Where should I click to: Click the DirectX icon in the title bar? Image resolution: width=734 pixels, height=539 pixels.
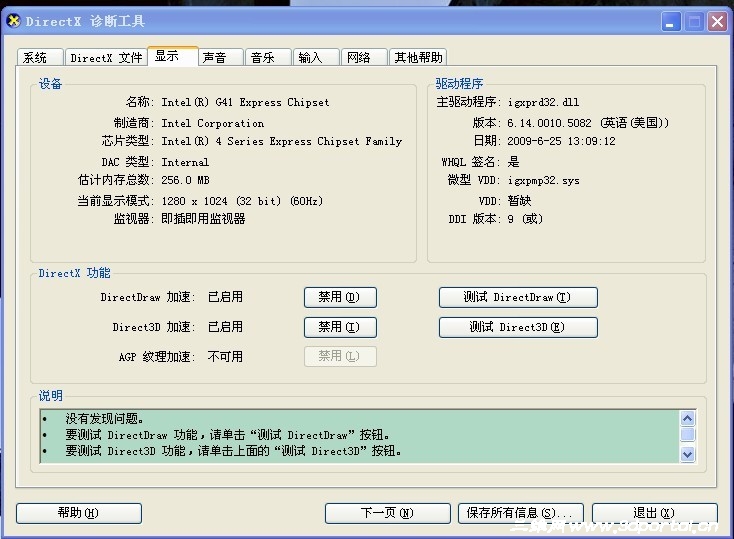(14, 21)
